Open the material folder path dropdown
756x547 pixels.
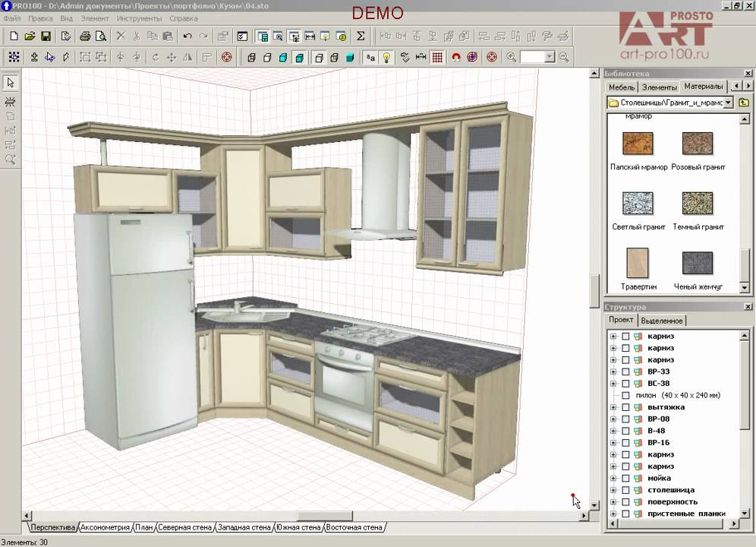pos(729,102)
